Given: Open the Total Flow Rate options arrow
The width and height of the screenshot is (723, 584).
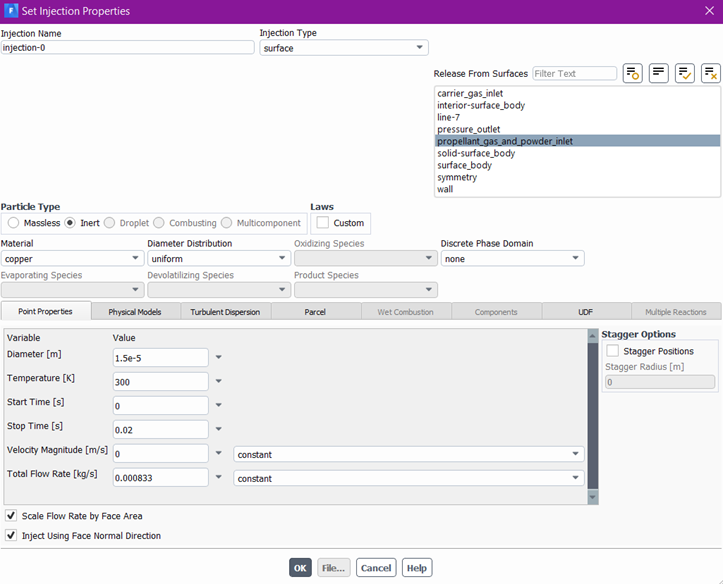Looking at the screenshot, I should click(x=219, y=477).
